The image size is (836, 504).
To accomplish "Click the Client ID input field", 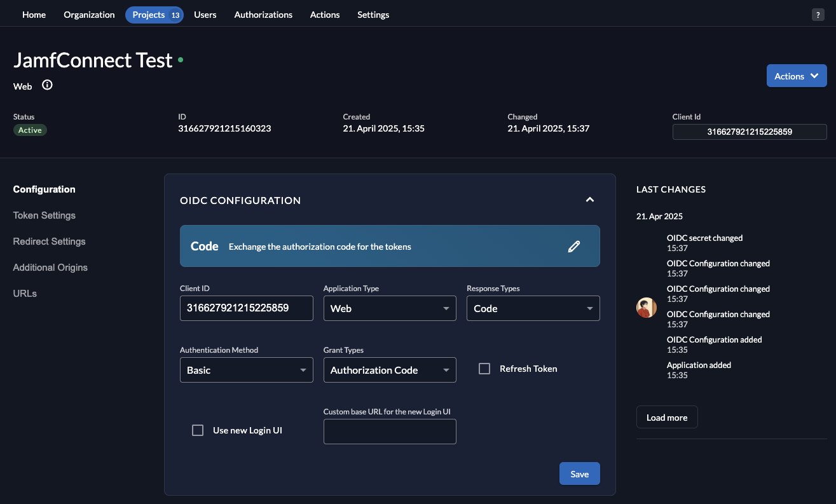I will tap(247, 308).
